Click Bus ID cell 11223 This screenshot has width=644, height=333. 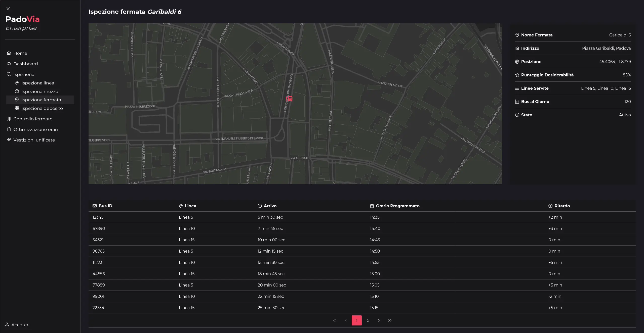point(97,262)
